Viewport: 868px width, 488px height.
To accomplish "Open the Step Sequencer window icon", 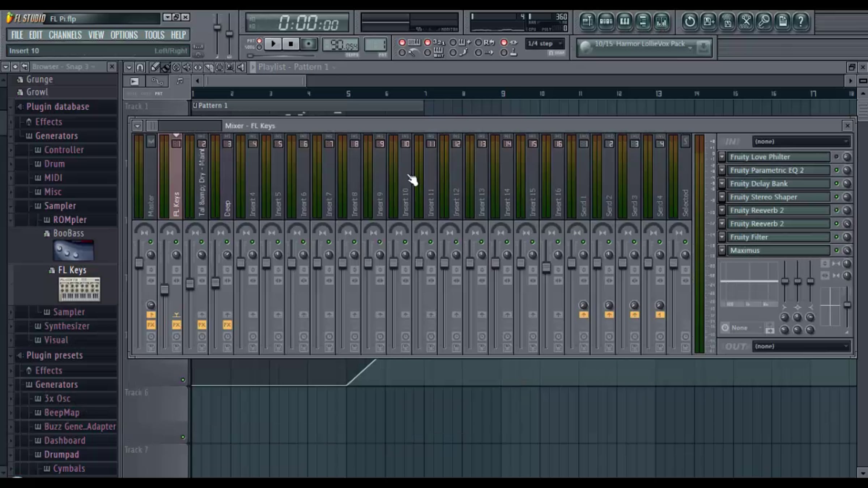I will point(606,22).
